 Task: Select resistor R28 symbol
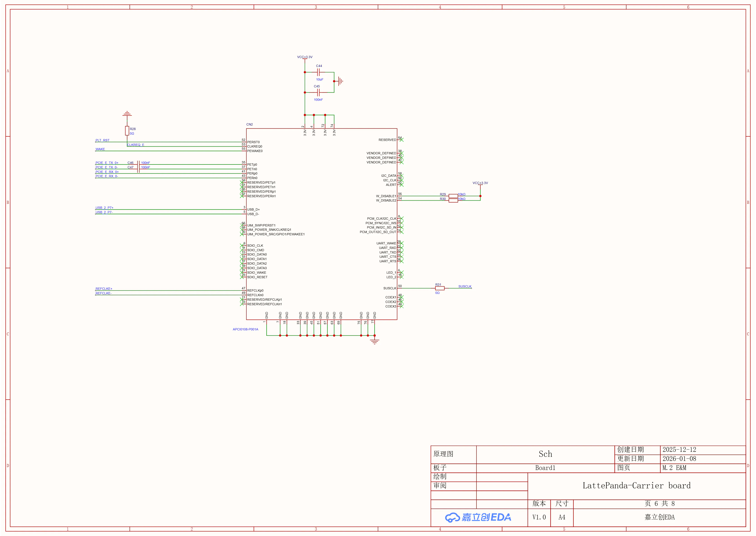tap(127, 131)
